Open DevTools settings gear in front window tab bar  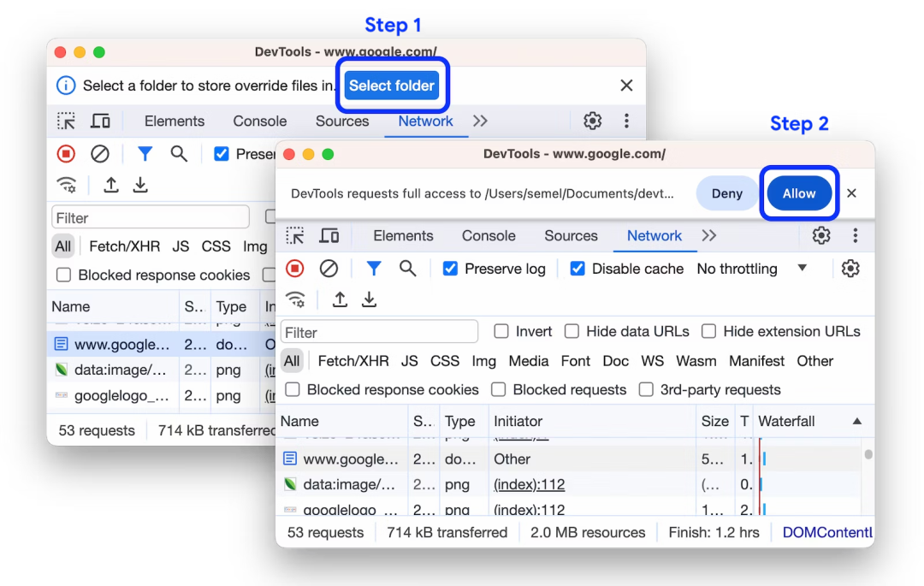820,235
